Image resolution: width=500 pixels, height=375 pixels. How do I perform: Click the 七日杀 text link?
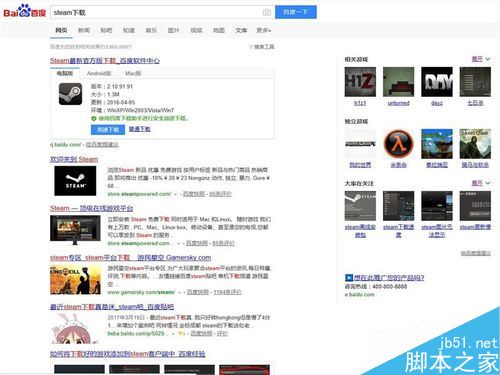click(475, 103)
